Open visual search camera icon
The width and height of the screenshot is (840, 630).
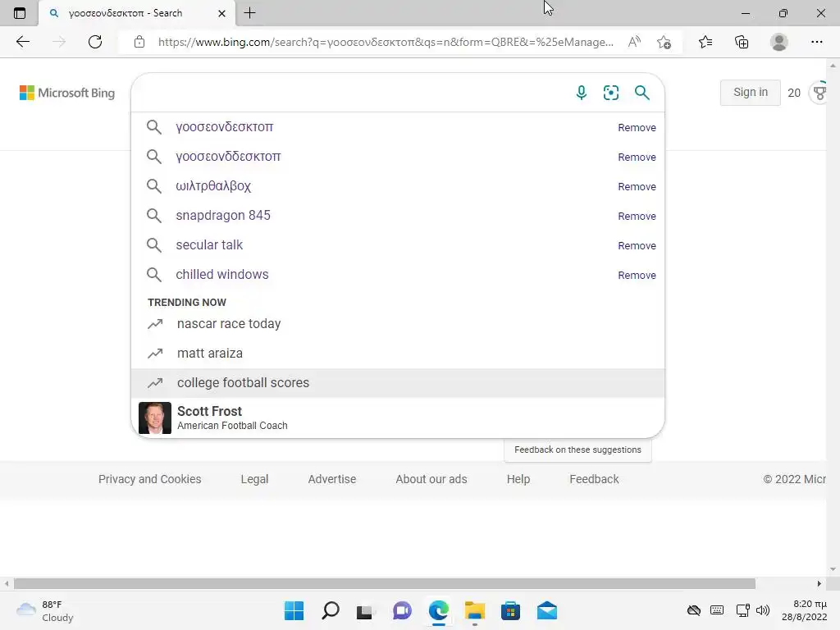point(610,93)
